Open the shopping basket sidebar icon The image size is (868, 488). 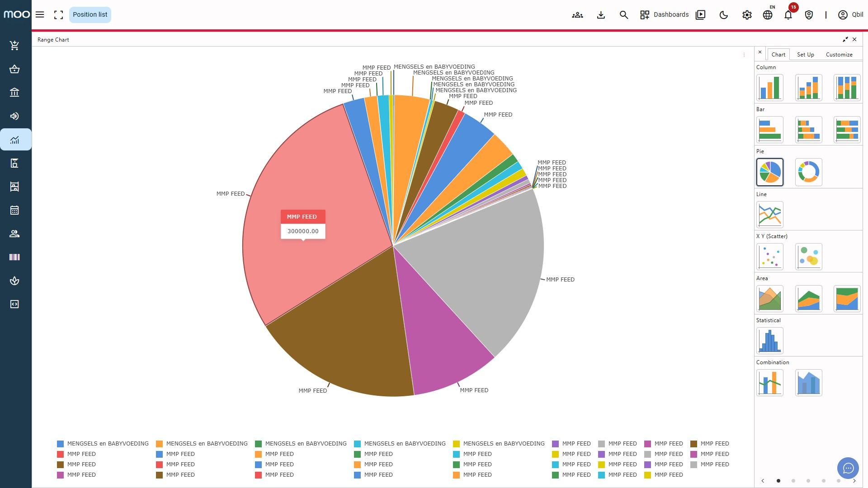coord(14,69)
